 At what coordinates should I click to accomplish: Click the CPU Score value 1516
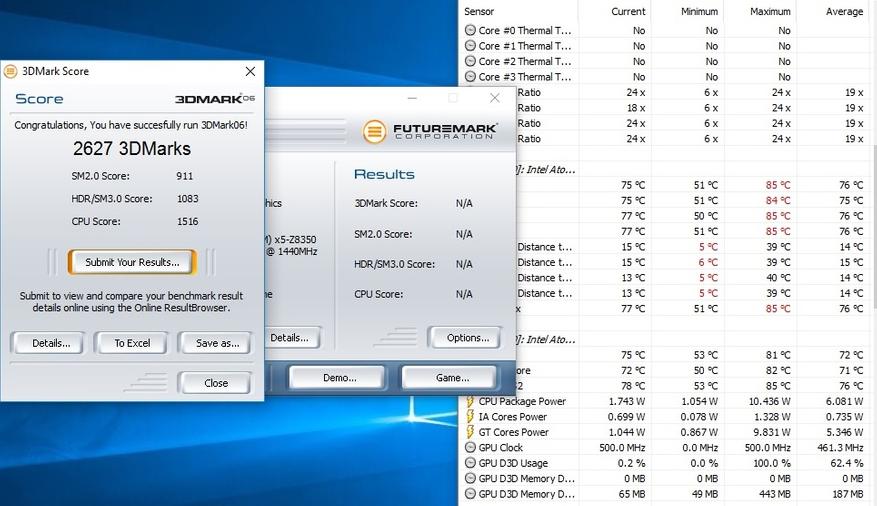[187, 221]
